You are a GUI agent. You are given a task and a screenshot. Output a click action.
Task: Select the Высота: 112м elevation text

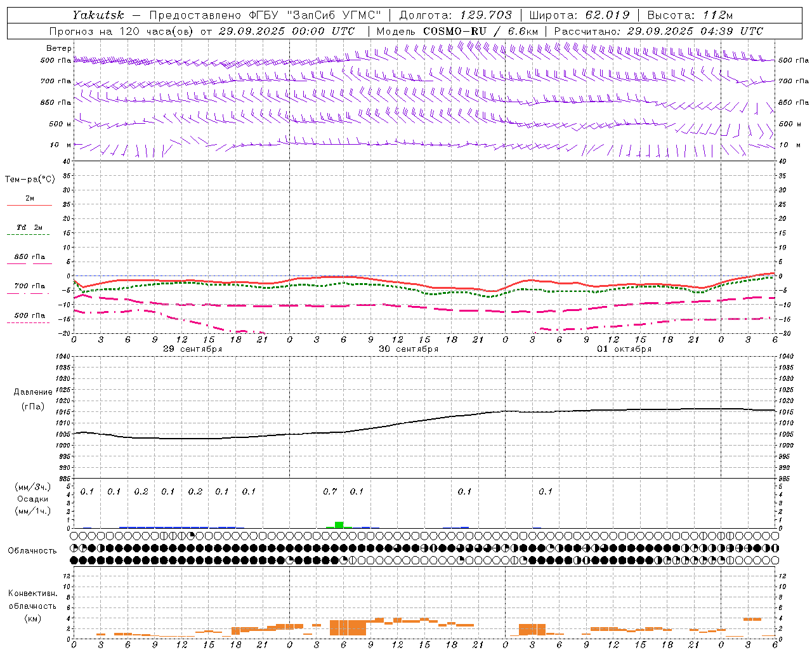(x=690, y=15)
